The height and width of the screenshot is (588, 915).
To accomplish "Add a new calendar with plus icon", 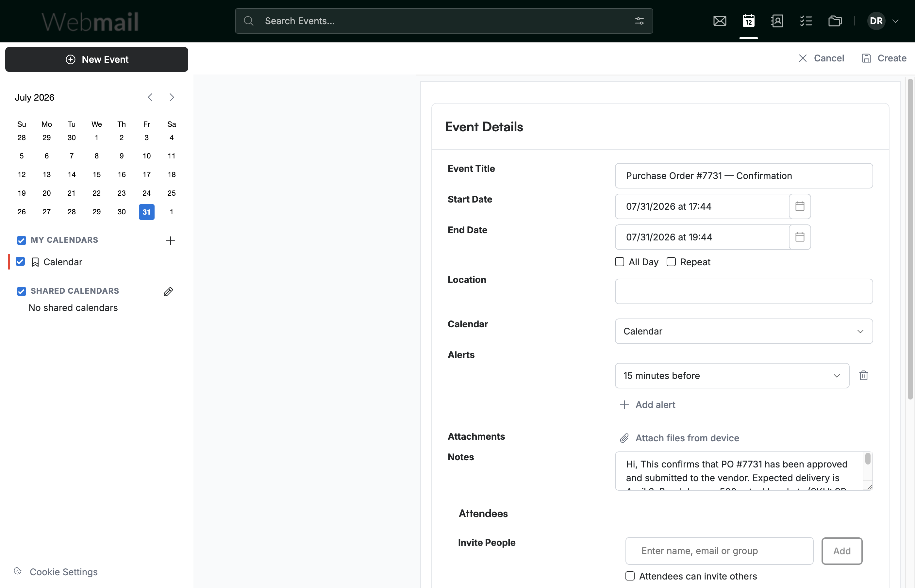I will [170, 240].
